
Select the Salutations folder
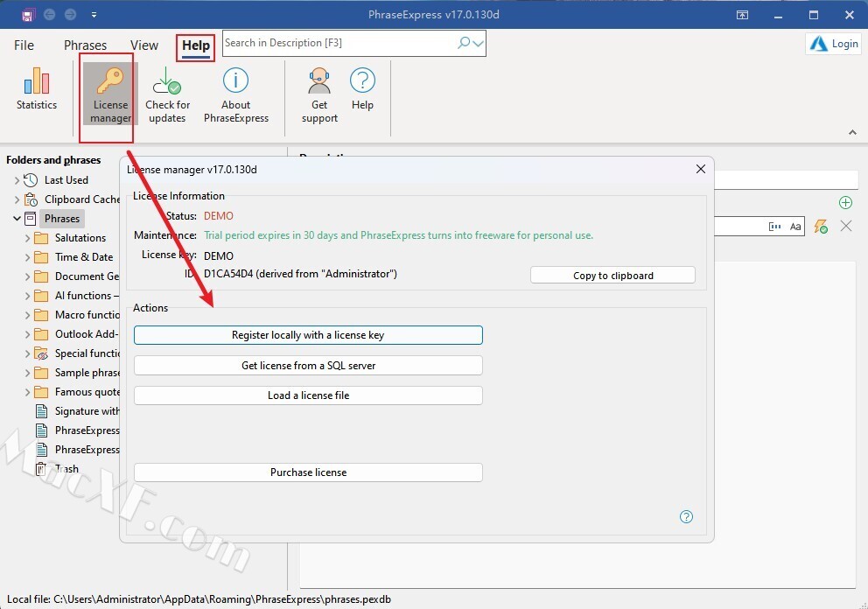(x=80, y=238)
